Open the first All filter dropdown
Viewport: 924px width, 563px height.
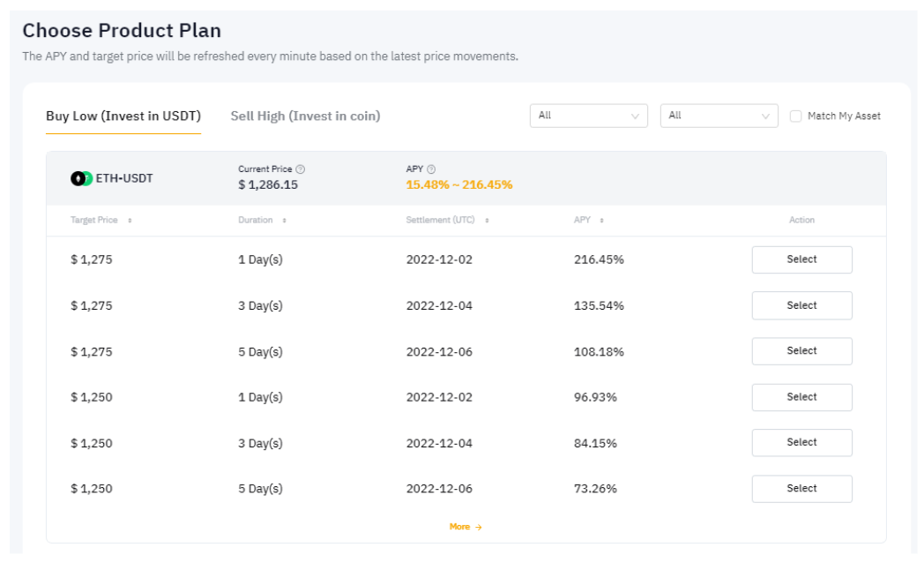click(x=591, y=116)
